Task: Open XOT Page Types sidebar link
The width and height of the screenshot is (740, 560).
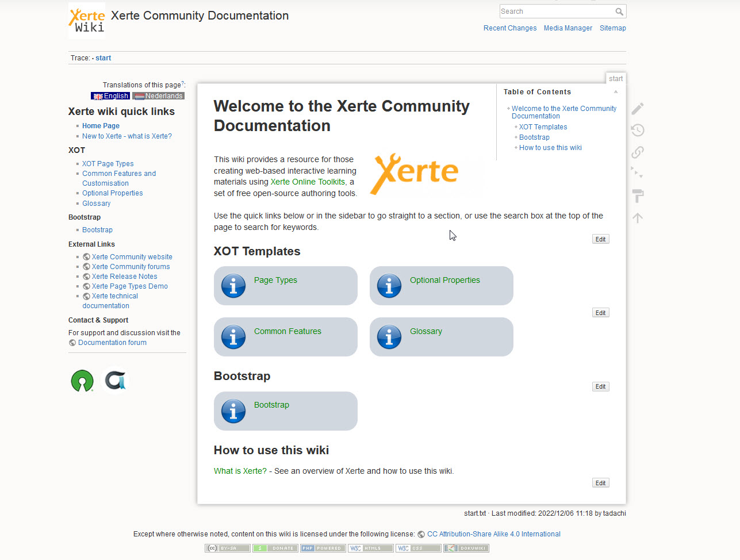Action: (x=108, y=164)
